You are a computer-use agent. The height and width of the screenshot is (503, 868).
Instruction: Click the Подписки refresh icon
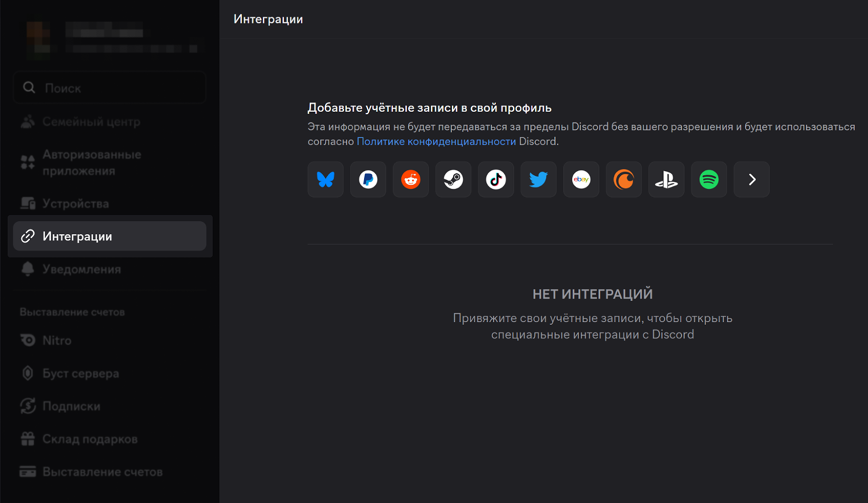click(27, 406)
